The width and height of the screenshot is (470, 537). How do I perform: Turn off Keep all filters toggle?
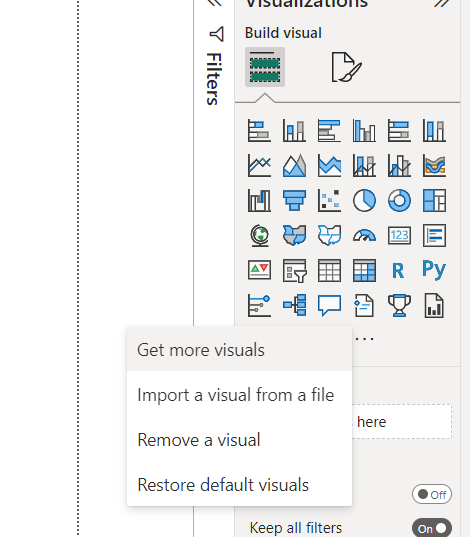click(432, 528)
